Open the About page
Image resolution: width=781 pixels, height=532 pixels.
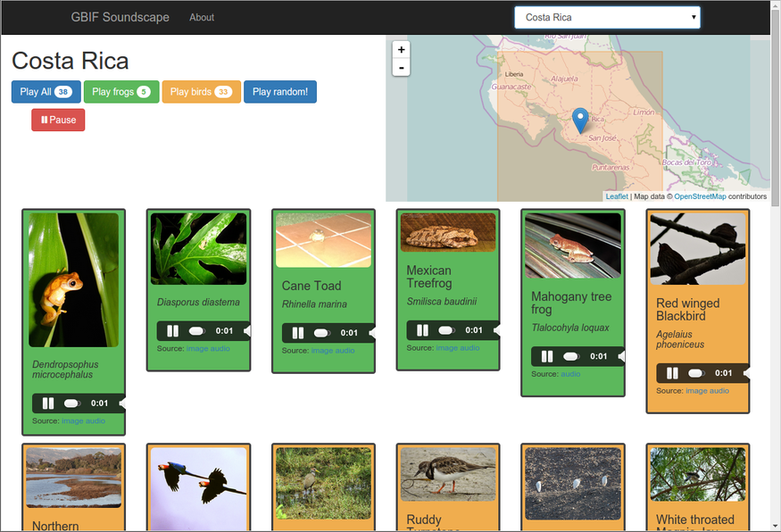click(x=202, y=18)
